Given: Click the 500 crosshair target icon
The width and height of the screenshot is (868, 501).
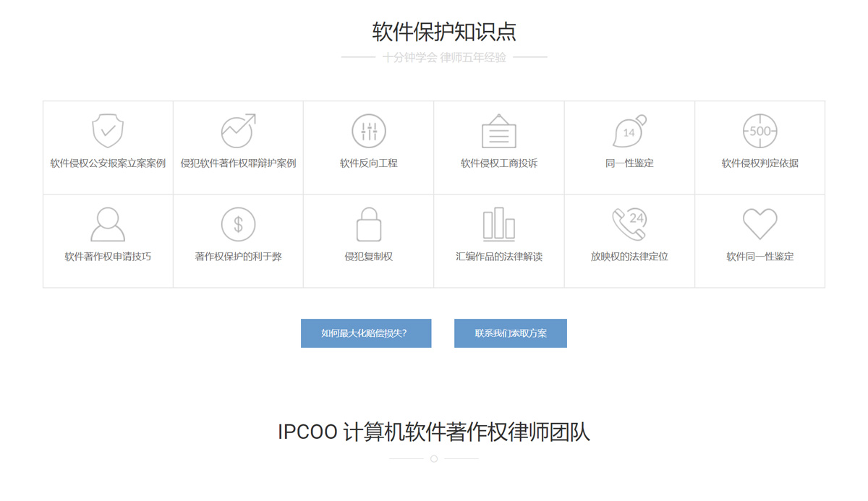Looking at the screenshot, I should pos(759,132).
